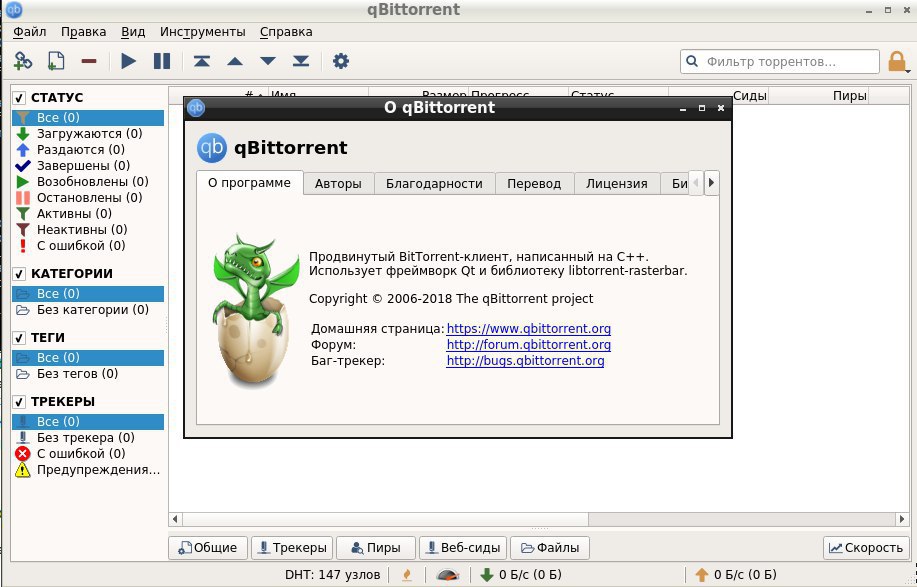
Task: Click the green download speed arrow icon
Action: (487, 575)
